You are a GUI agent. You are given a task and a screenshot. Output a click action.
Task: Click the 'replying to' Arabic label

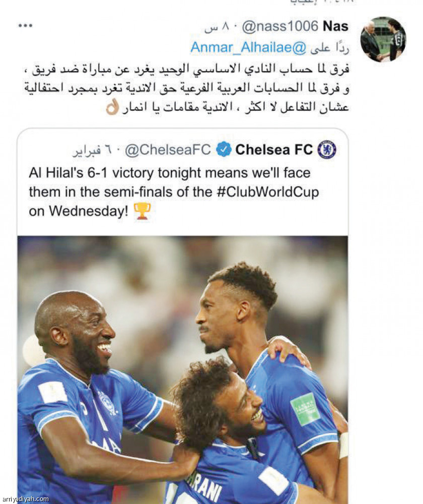point(329,47)
